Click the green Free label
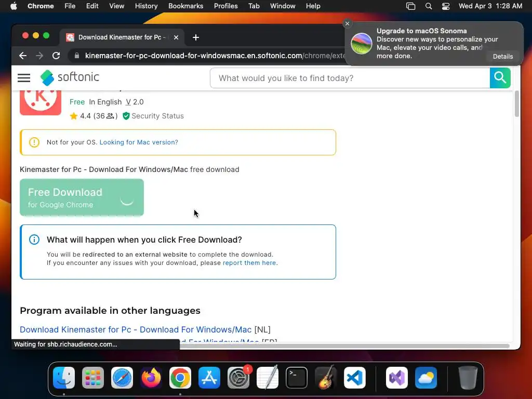 tap(77, 102)
